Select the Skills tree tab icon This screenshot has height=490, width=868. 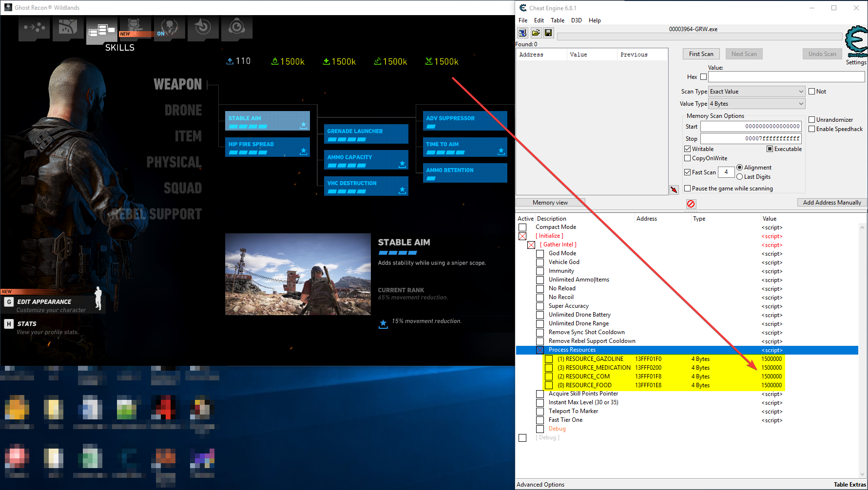coord(102,30)
